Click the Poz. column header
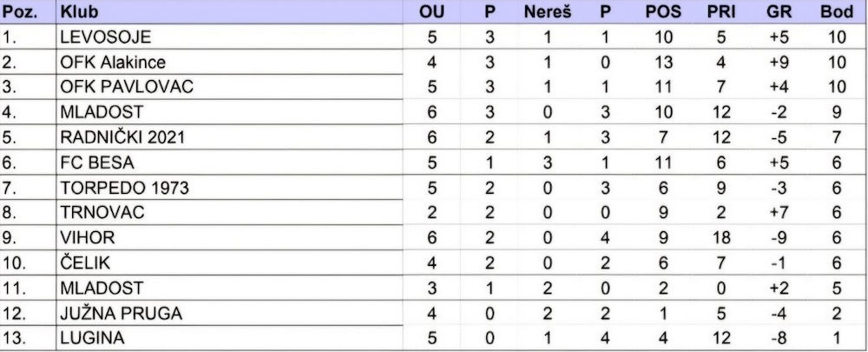This screenshot has height=352, width=868. (19, 13)
